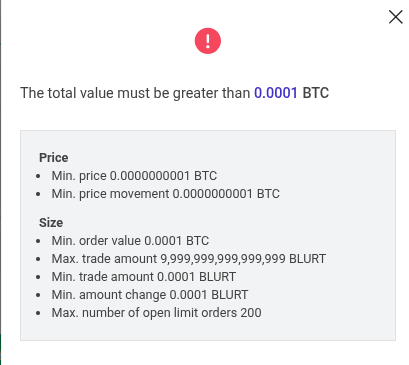Click the bullet before Max. trade amount
This screenshot has width=409, height=365.
[x=38, y=259]
